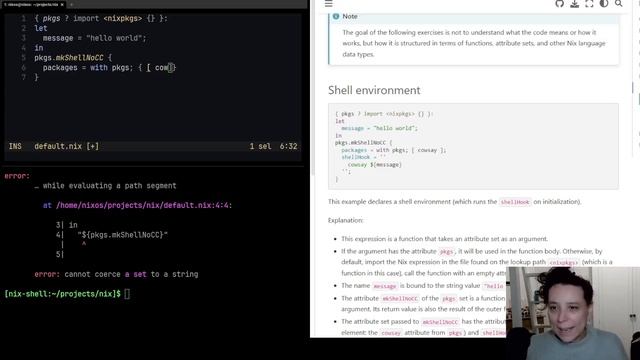The height and width of the screenshot is (360, 640).
Task: Click the shellHook inline code in description
Action: click(x=515, y=202)
